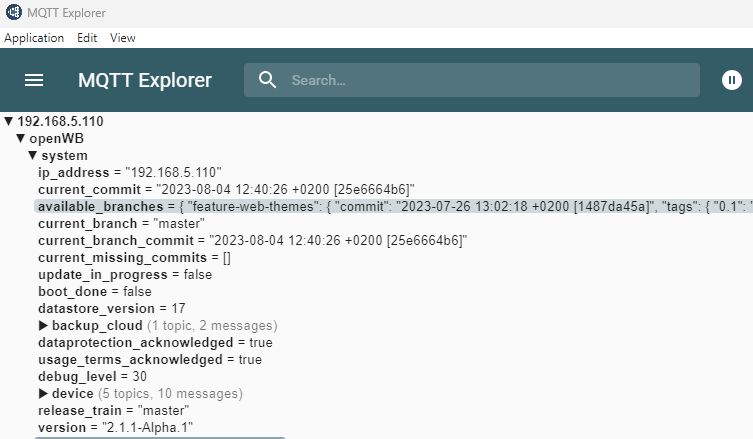
Task: Open the hamburger navigation menu
Action: coord(34,80)
